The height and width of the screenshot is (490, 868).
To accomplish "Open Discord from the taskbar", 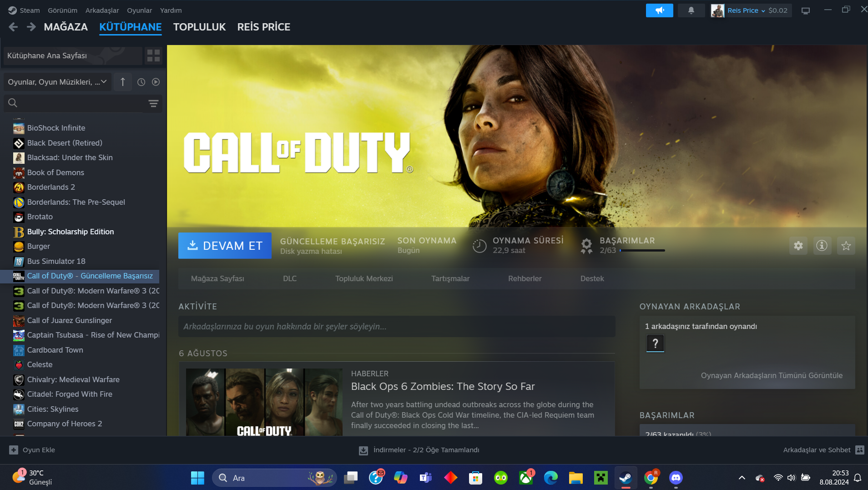I will (x=676, y=478).
